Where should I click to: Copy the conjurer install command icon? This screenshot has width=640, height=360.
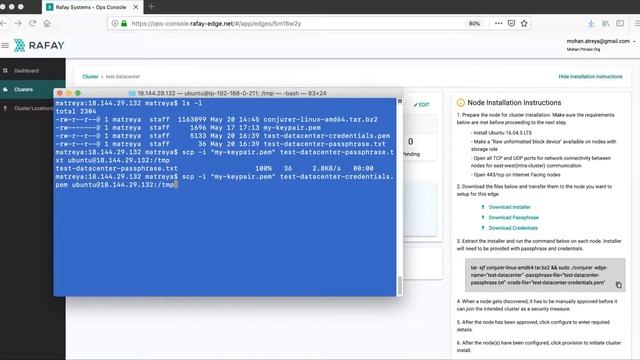[618, 285]
